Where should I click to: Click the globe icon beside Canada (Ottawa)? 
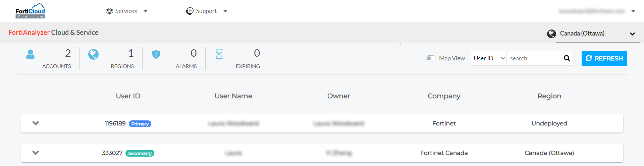coord(551,34)
